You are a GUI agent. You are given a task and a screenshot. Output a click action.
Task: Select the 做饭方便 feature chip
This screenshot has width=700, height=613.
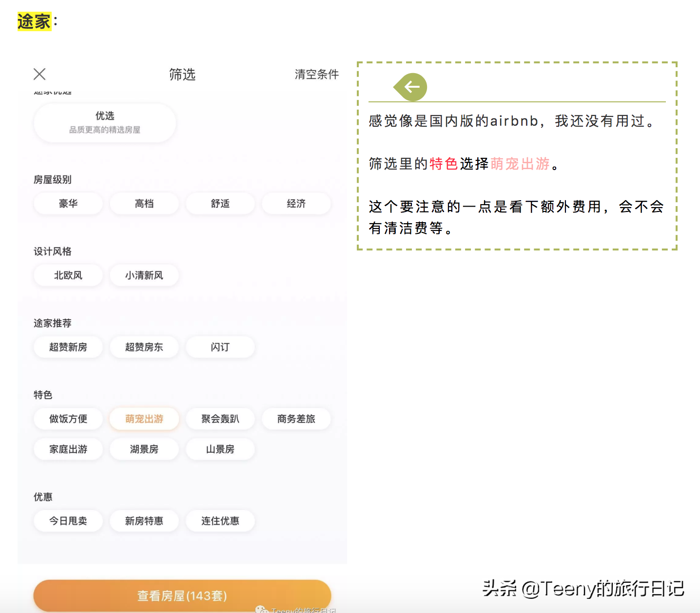68,419
